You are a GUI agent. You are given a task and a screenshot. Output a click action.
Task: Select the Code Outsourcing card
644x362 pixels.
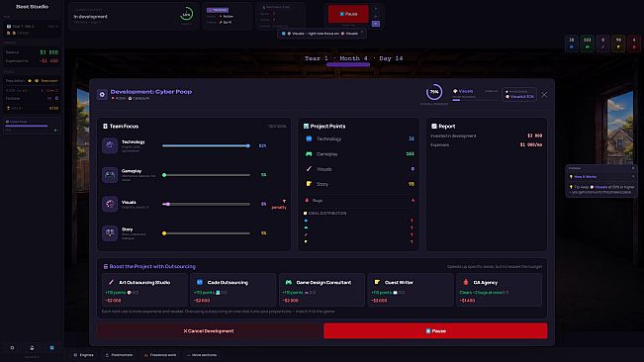[x=232, y=291]
